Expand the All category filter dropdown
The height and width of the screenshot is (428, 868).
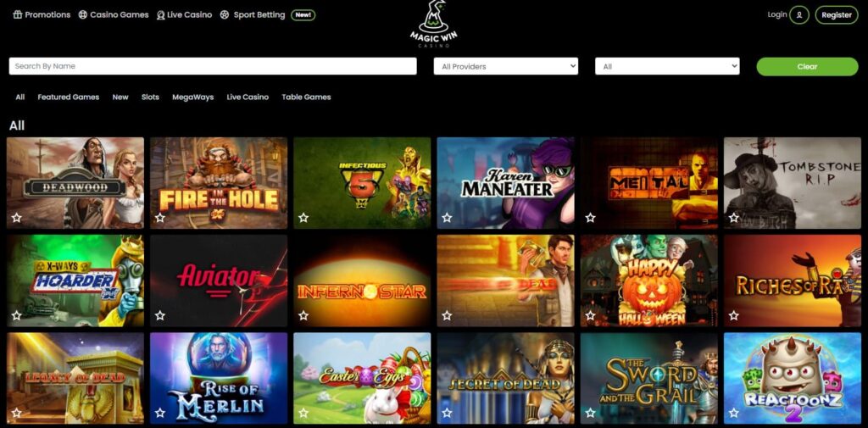[667, 66]
